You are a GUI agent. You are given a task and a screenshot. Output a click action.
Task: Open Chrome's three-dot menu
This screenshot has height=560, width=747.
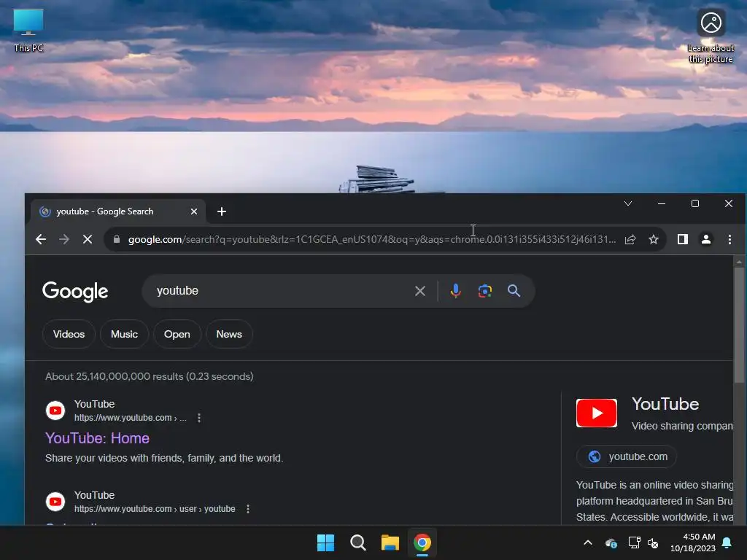coord(729,239)
